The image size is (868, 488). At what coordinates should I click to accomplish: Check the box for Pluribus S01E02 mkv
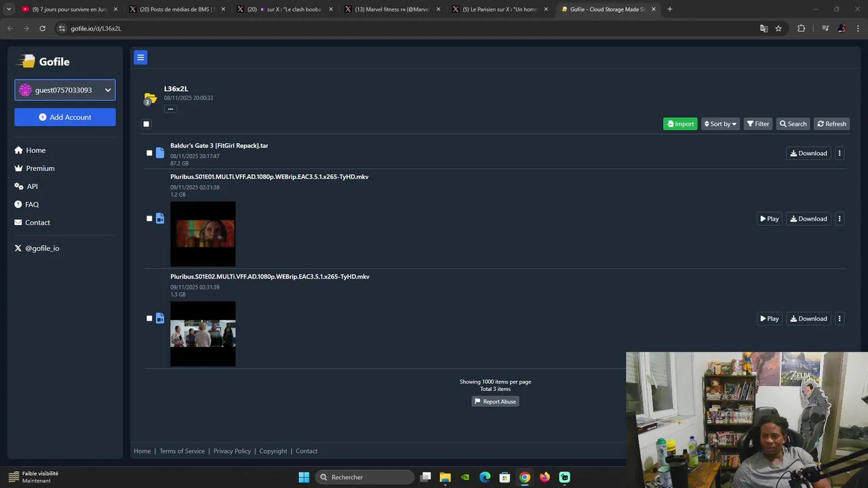(149, 319)
